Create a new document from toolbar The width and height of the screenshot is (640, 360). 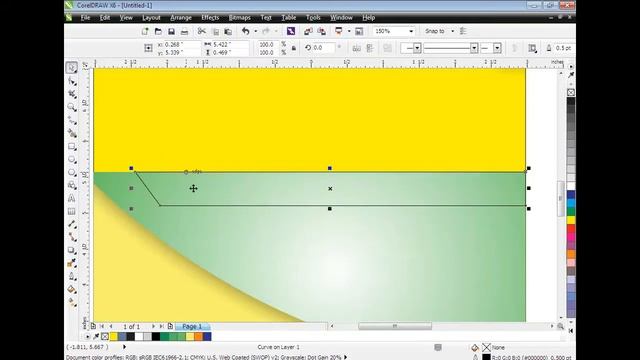[x=145, y=31]
